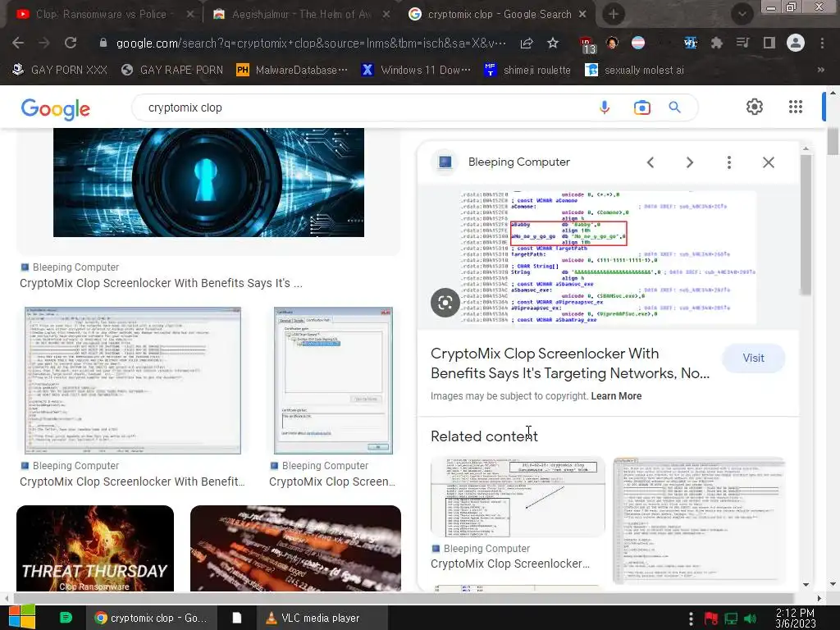Viewport: 840px width, 630px height.
Task: Show more bookmarks with double chevron
Action: (820, 70)
